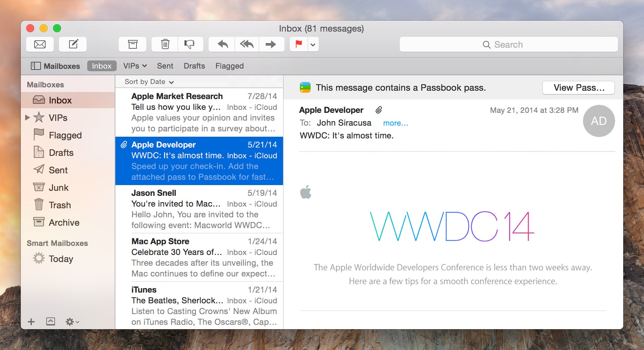
Task: Open the Sort by Date dropdown
Action: (148, 82)
